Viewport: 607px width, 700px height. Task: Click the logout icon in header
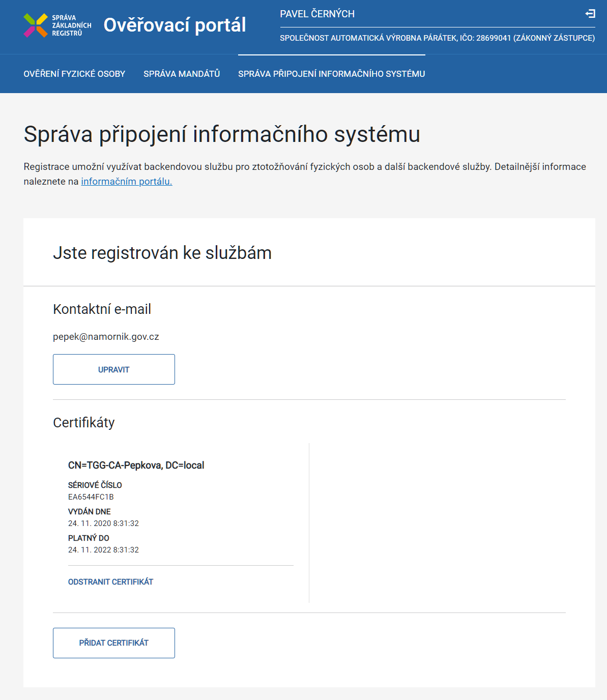coord(590,14)
